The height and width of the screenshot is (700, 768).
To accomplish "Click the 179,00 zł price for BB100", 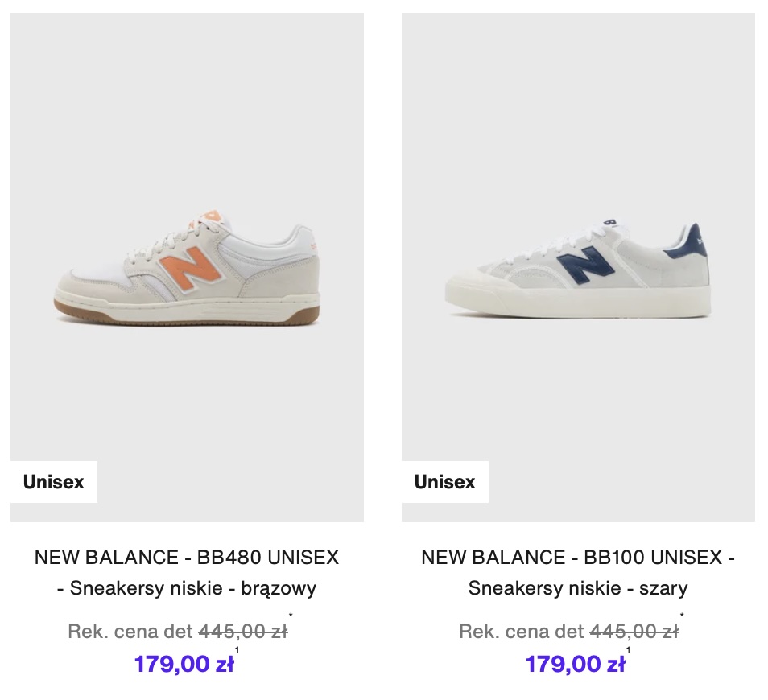I will [575, 664].
